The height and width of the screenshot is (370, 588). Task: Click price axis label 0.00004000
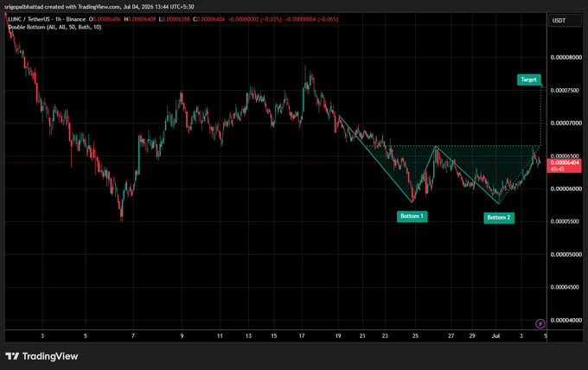click(x=566, y=320)
